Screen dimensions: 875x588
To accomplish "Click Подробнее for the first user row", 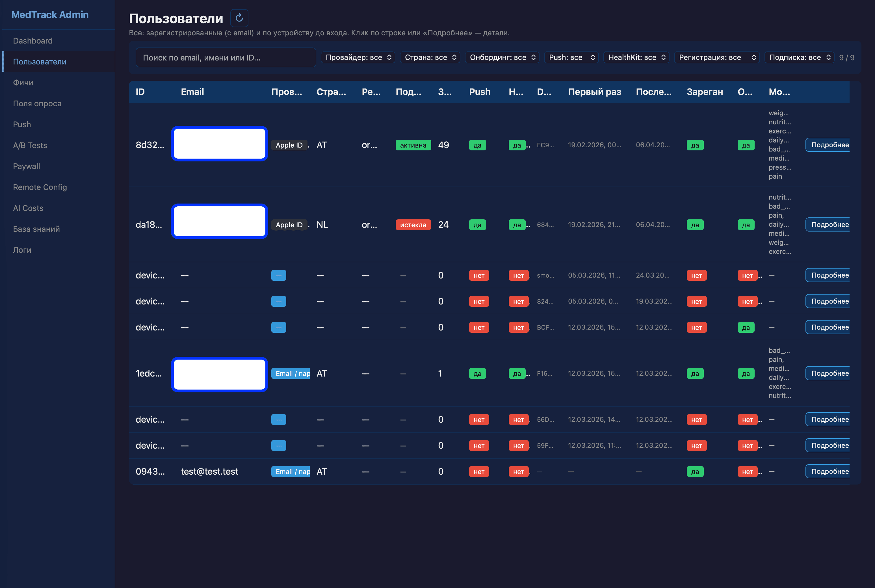I will point(830,145).
